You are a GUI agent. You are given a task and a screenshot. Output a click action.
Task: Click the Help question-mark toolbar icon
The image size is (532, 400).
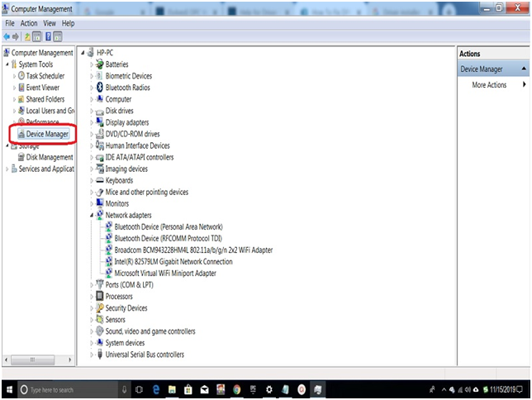click(48, 36)
